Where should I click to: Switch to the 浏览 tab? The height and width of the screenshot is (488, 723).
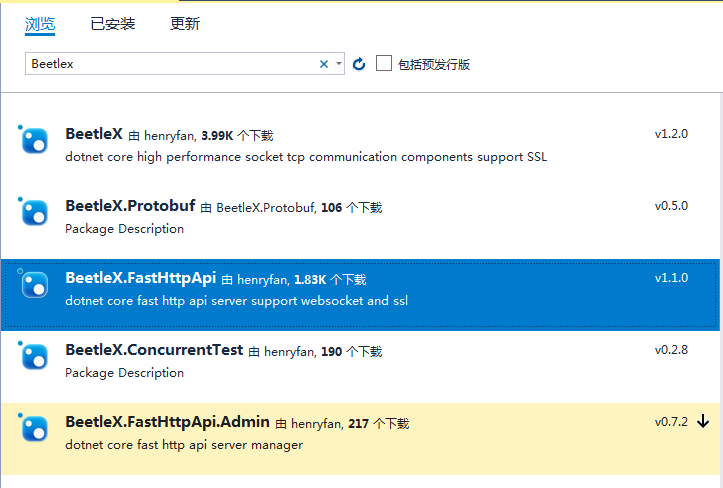click(x=40, y=24)
